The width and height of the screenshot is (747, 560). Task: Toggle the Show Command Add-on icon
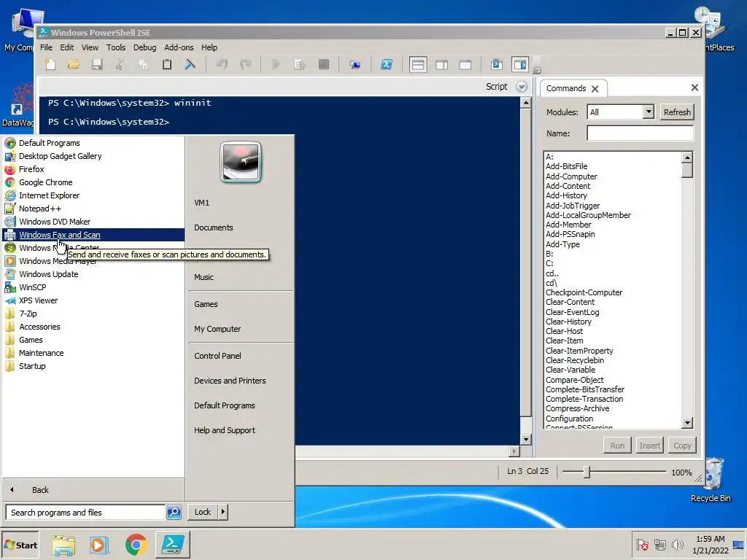[519, 64]
